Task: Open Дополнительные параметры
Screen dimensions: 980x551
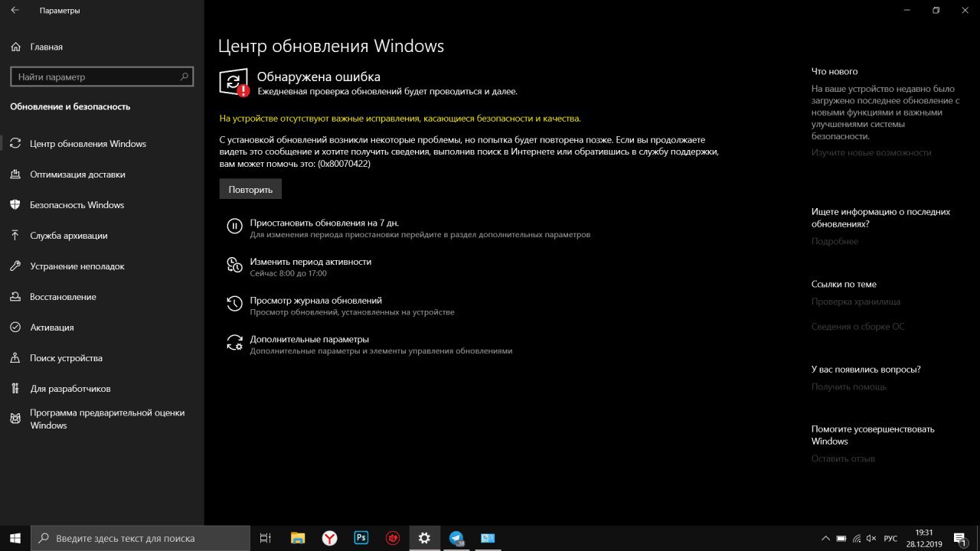Action: (309, 339)
